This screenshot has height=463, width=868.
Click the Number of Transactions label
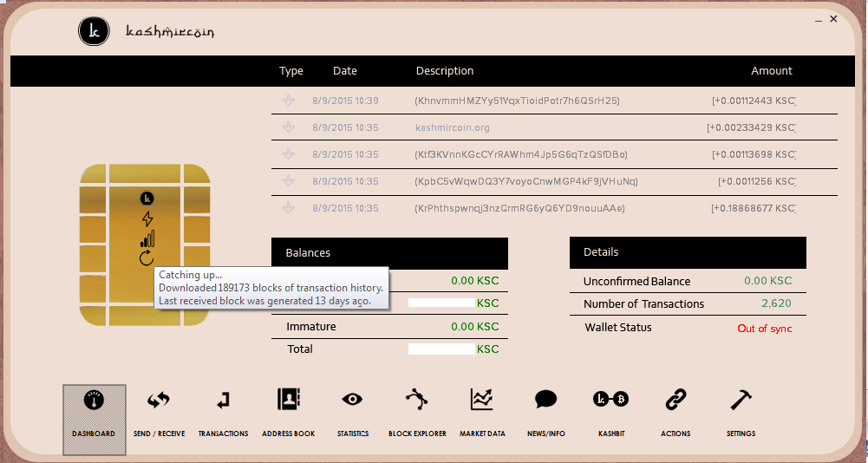(x=643, y=304)
